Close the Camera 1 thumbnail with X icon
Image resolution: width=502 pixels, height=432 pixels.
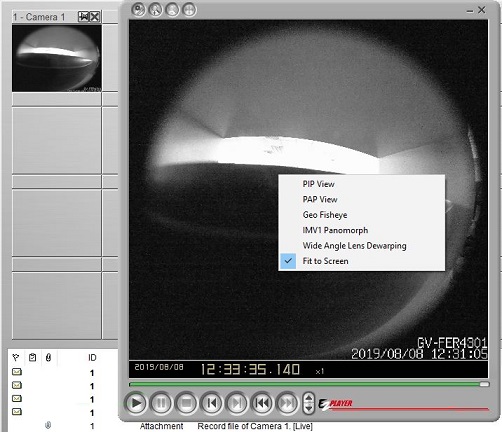click(x=95, y=17)
